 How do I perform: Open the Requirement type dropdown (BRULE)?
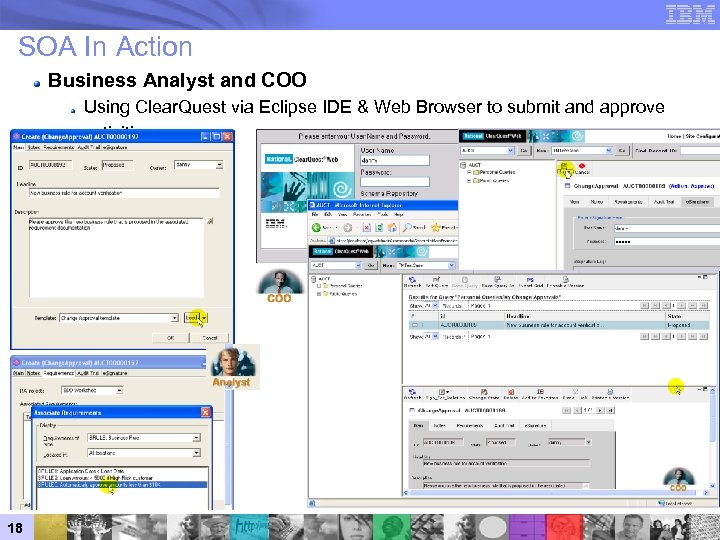pyautogui.click(x=144, y=438)
